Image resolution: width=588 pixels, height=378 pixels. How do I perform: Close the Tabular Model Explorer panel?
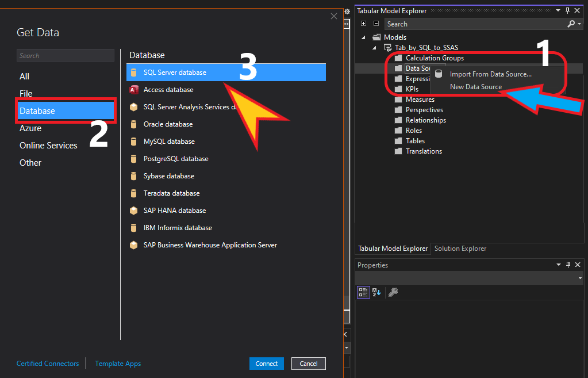pyautogui.click(x=577, y=10)
